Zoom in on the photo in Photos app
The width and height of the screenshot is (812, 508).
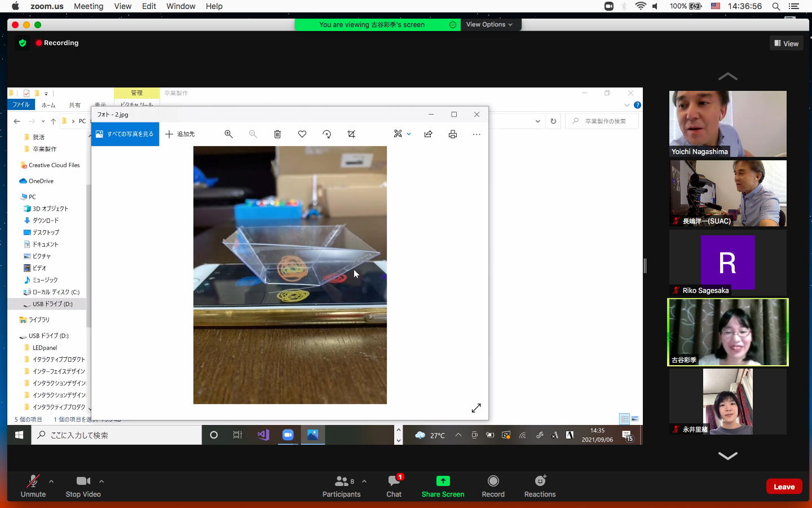click(x=228, y=134)
